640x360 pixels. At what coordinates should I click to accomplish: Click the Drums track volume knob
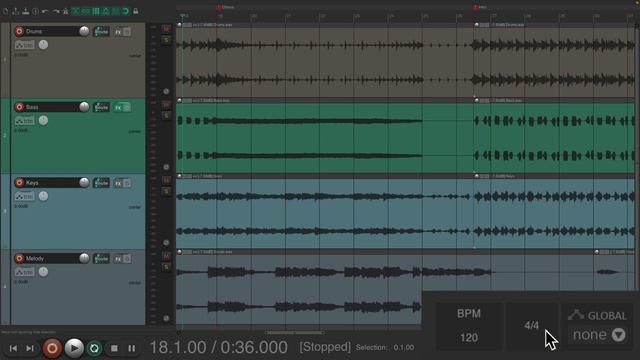84,31
